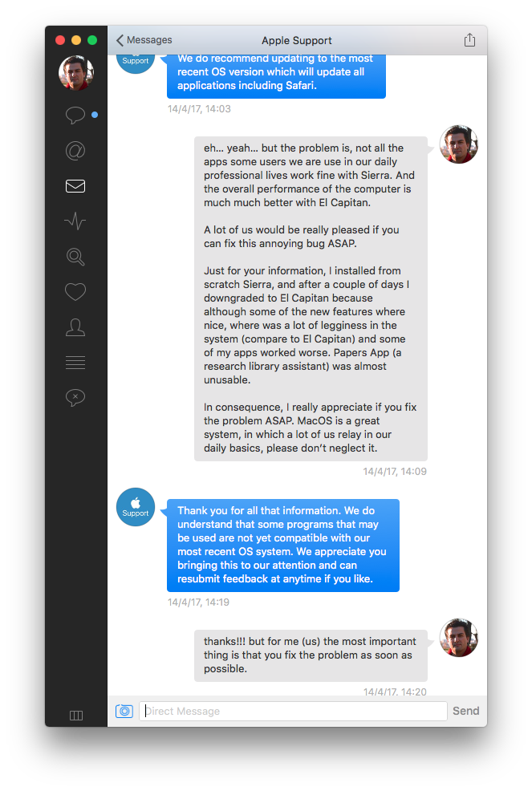The image size is (532, 791).
Task: Open the Home timeline speech bubble icon
Action: coord(75,115)
